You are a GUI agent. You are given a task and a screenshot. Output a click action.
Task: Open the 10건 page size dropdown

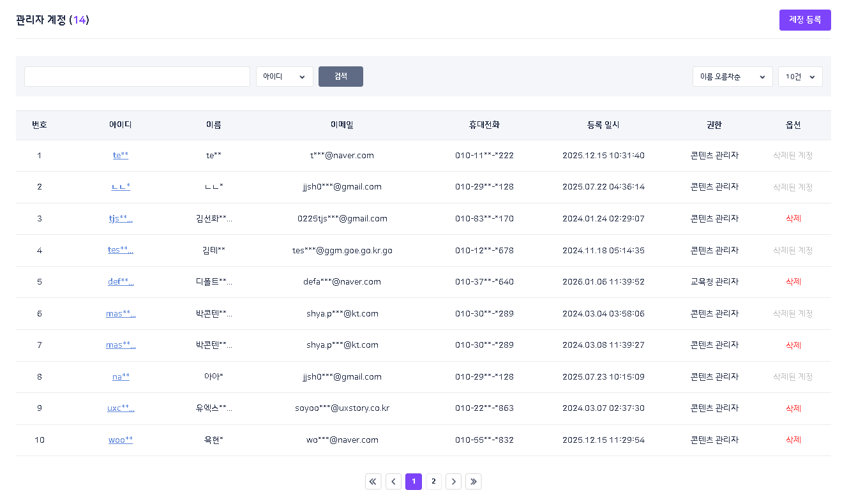[x=800, y=77]
